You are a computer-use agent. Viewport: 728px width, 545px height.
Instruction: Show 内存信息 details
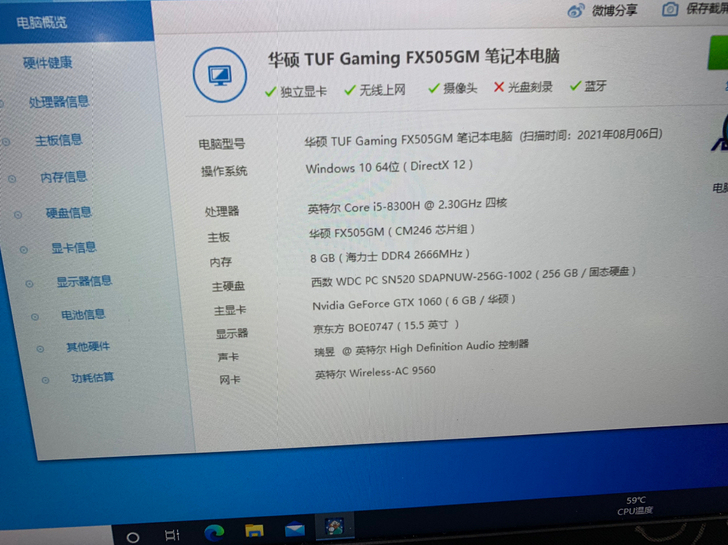point(64,177)
